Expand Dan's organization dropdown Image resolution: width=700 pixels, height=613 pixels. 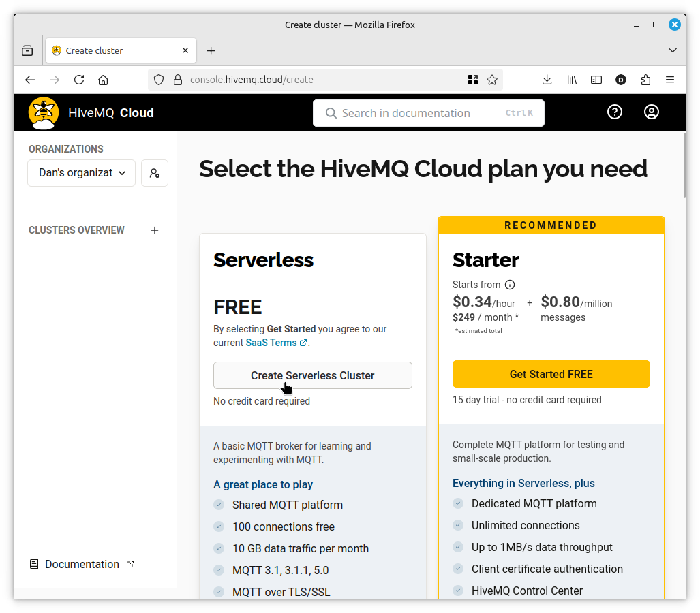[82, 173]
